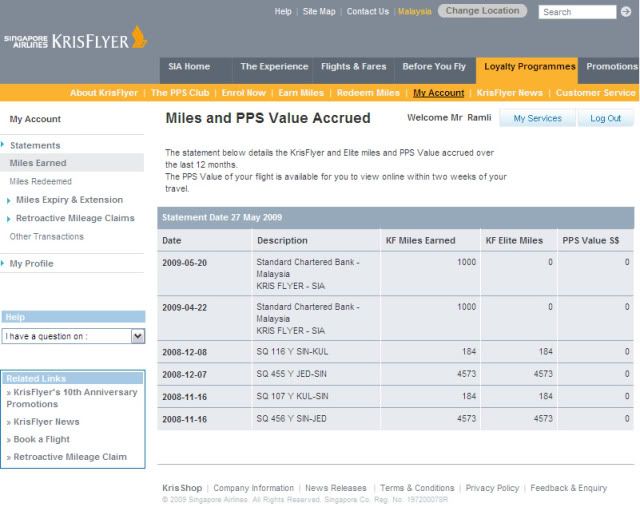Screen dimensions: 640x507
Task: Open the Contact Us link
Action: coord(368,11)
